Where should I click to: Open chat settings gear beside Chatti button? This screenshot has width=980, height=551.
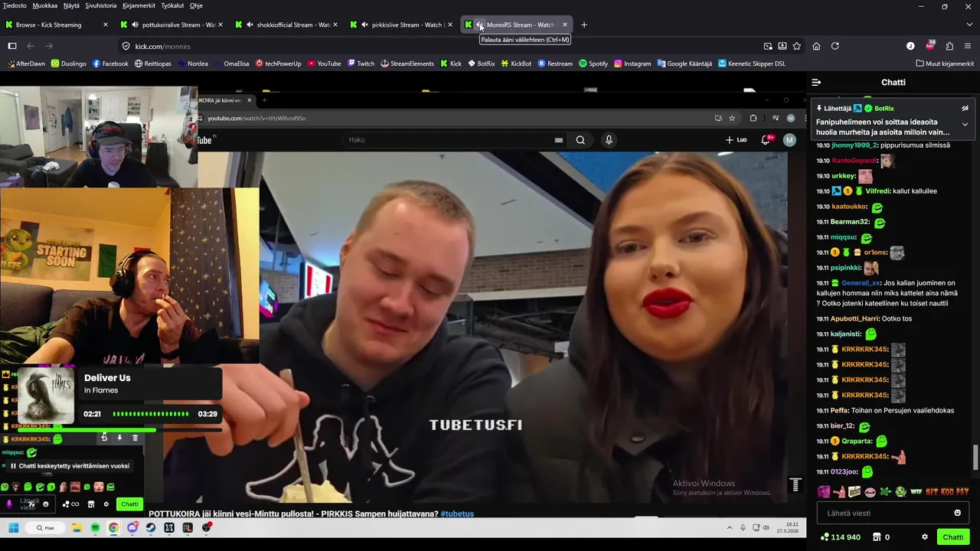[925, 537]
